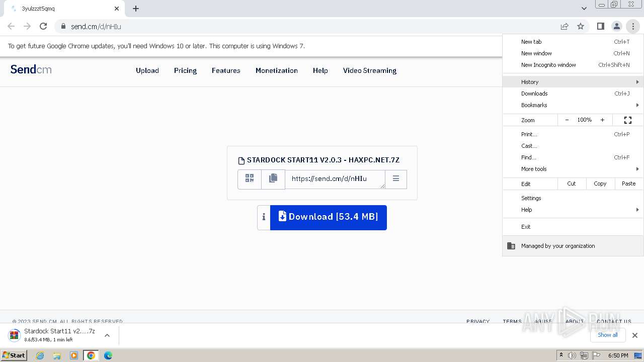Open Windows Media Player from taskbar
This screenshot has width=644, height=362.
point(74,355)
